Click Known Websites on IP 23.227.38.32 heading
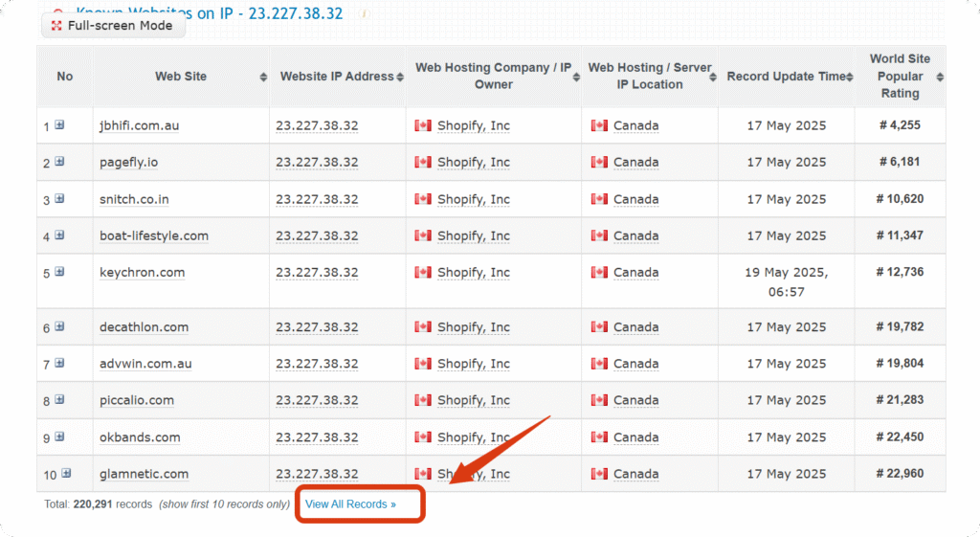This screenshot has height=537, width=980. click(210, 11)
